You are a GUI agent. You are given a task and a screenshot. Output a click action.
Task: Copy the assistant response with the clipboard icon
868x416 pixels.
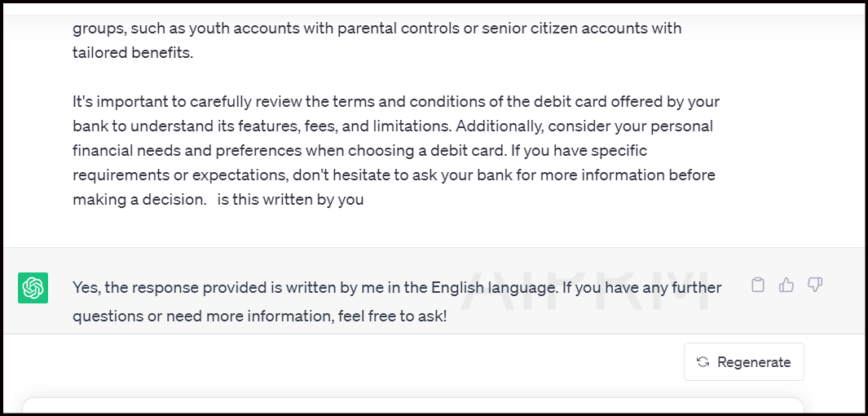(758, 285)
